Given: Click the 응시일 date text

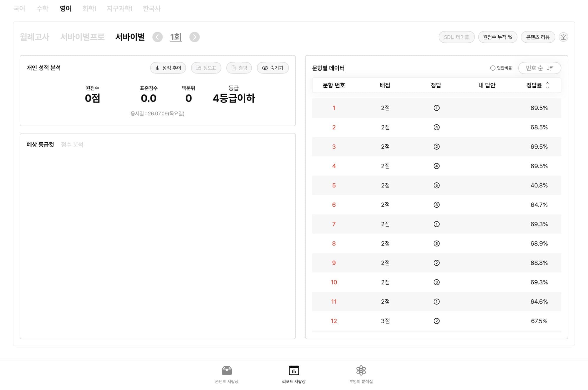Looking at the screenshot, I should coord(157,114).
